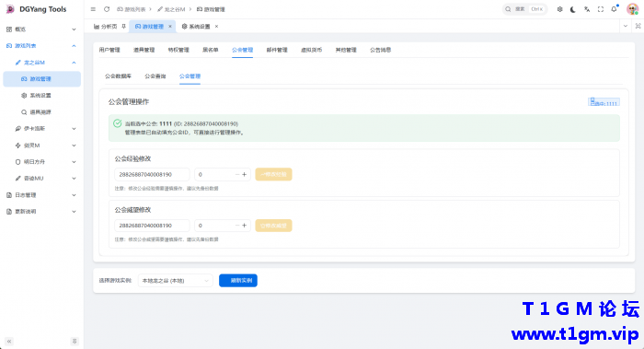Open the language translation icon
Screen dimensions: 644x349
point(587,9)
